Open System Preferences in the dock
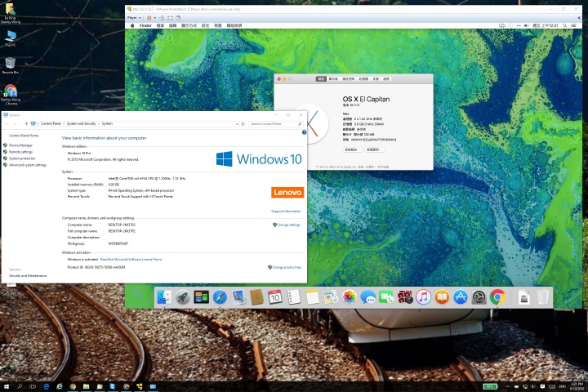Image resolution: width=588 pixels, height=392 pixels. [479, 297]
